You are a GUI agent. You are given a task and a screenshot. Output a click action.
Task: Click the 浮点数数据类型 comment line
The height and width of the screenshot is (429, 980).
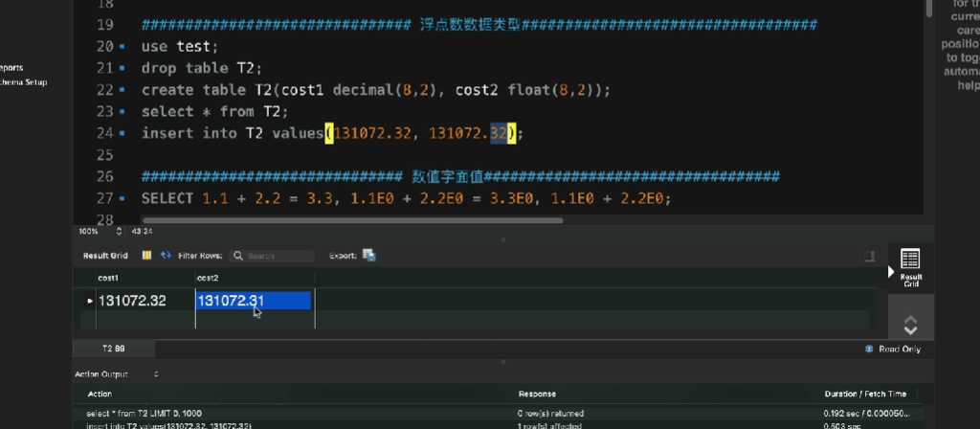479,25
